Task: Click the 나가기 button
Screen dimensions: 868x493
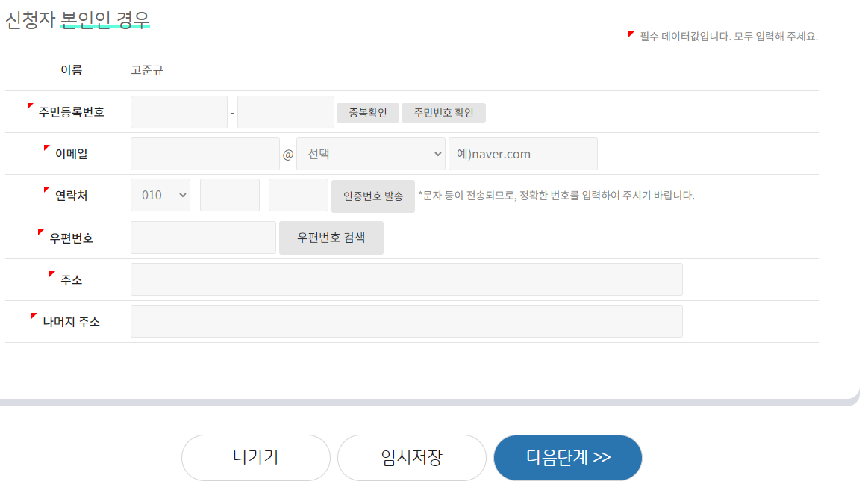Action: pos(256,458)
